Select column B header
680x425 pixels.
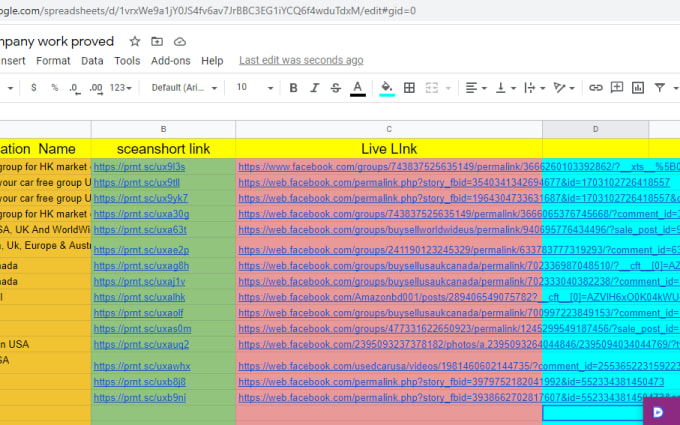pos(163,129)
